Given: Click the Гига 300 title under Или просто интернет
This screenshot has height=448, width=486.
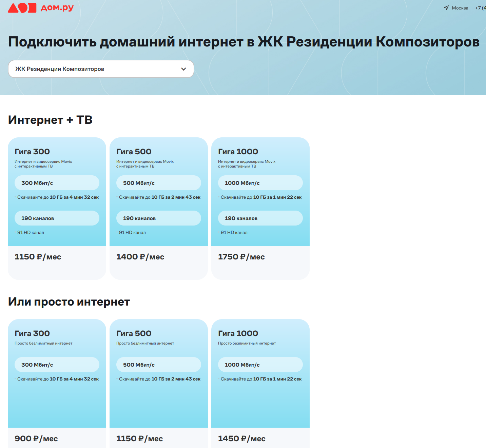Looking at the screenshot, I should pos(32,333).
